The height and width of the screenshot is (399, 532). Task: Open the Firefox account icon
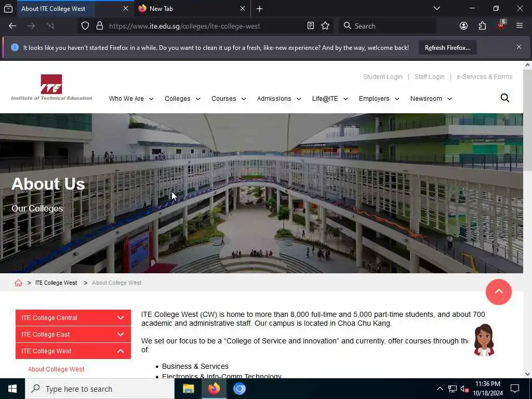click(x=463, y=26)
